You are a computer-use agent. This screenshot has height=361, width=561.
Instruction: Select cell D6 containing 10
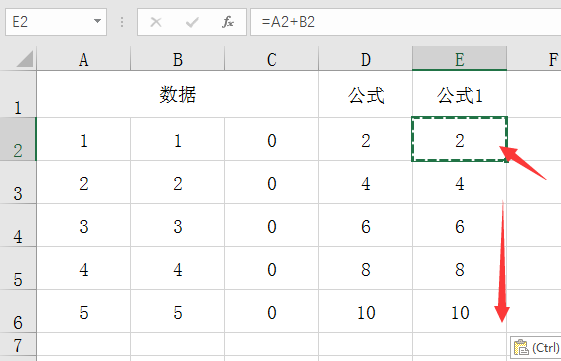[x=365, y=311]
